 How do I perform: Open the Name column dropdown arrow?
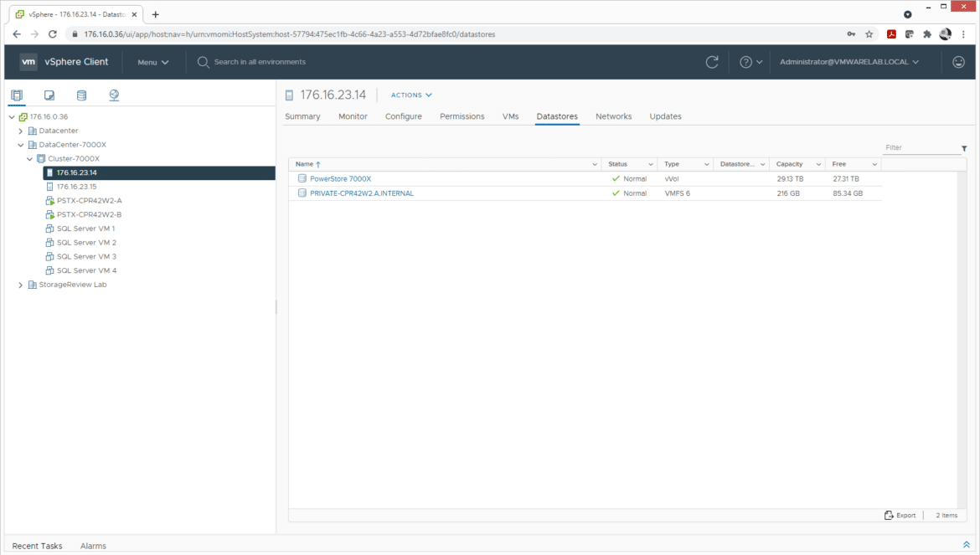point(595,164)
